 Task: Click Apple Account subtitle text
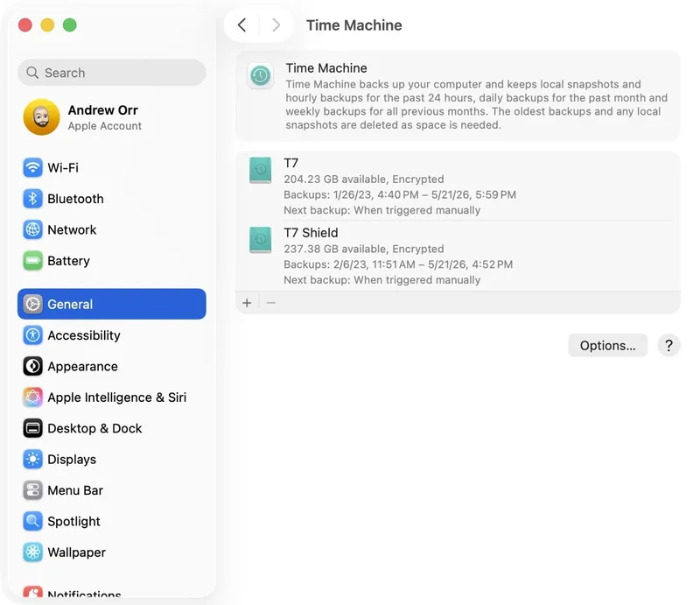point(105,126)
